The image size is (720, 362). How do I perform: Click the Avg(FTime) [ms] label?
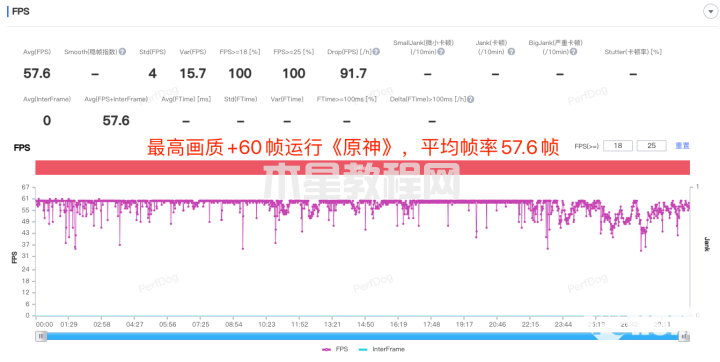coord(186,99)
